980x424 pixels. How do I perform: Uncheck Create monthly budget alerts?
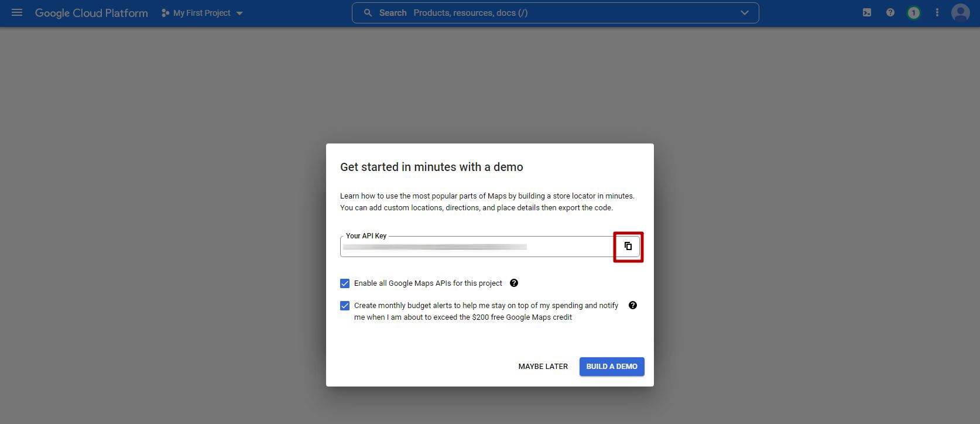point(345,306)
